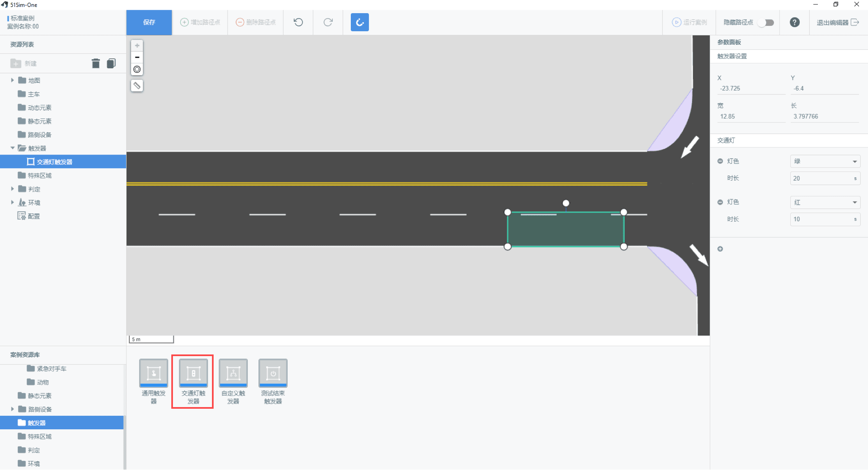Click the 触发器设置 section header

[x=732, y=56]
